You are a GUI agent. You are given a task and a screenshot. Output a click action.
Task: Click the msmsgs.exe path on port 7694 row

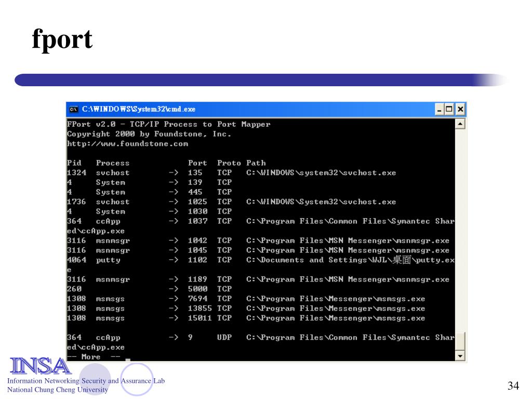(x=336, y=299)
